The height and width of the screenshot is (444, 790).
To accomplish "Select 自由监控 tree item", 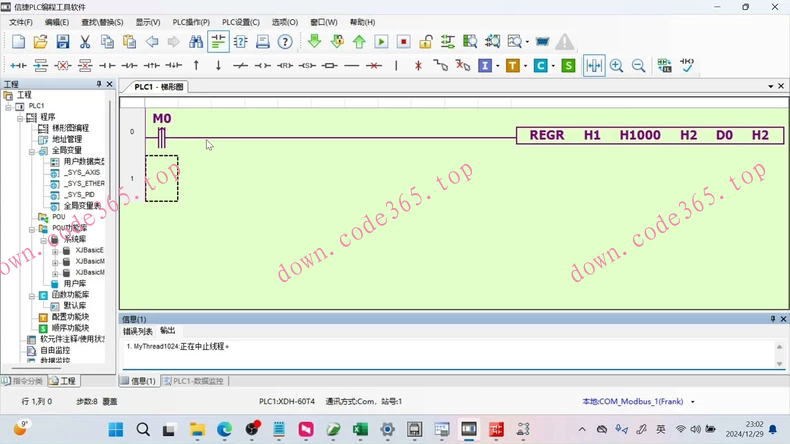I will 55,350.
